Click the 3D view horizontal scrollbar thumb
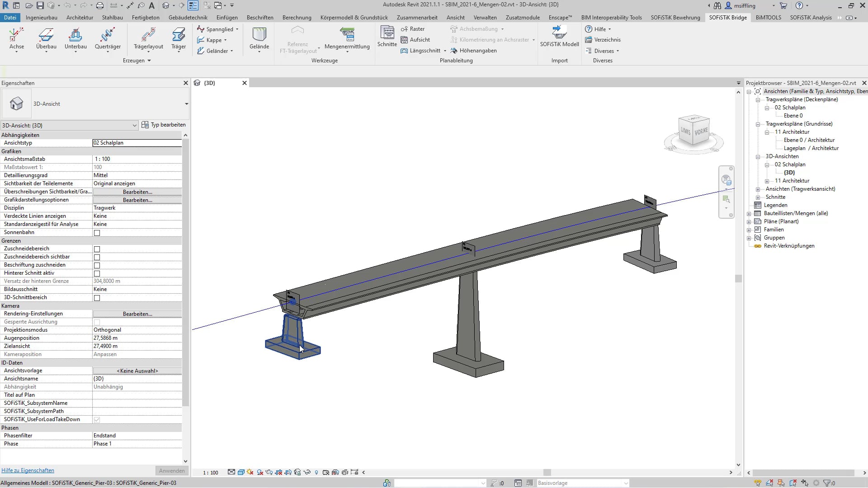This screenshot has width=868, height=488. [x=547, y=472]
